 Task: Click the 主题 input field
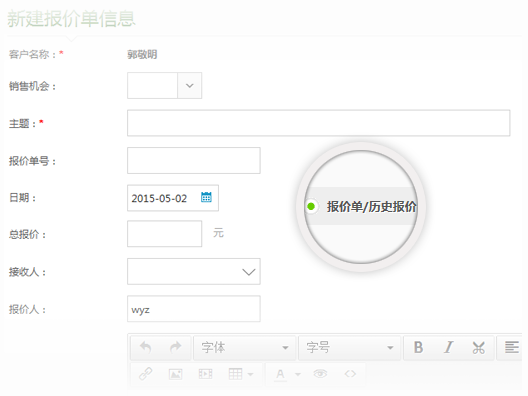(x=319, y=123)
